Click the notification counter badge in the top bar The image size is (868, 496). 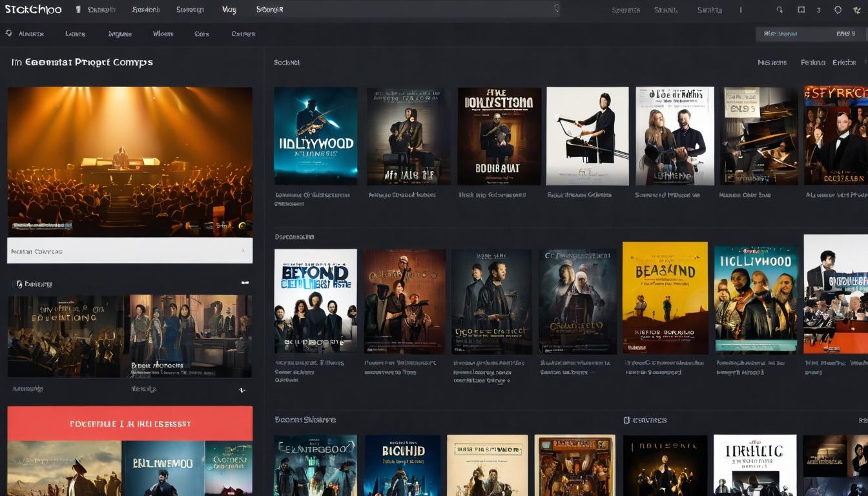coord(819,9)
